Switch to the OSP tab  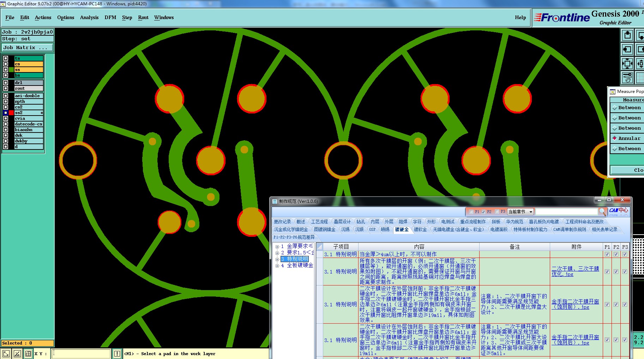coord(372,229)
